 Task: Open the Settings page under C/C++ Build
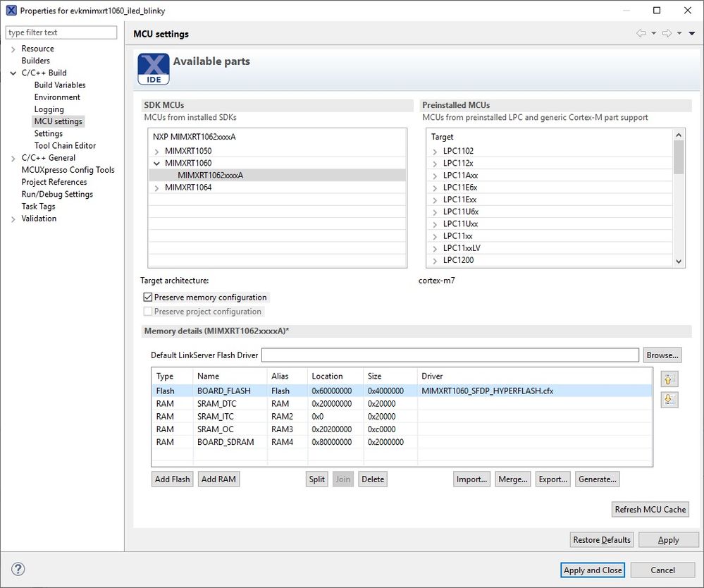coord(49,133)
